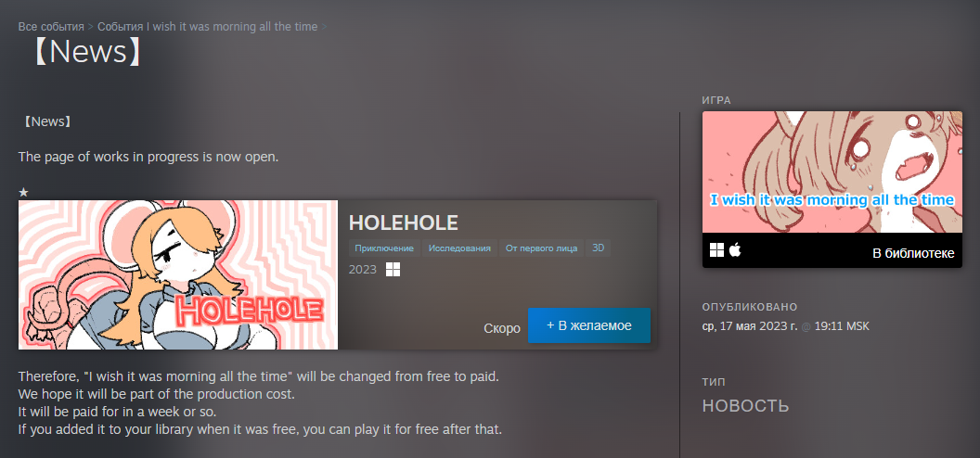980x458 pixels.
Task: Click the '19:11 MSK' time text
Action: point(841,326)
